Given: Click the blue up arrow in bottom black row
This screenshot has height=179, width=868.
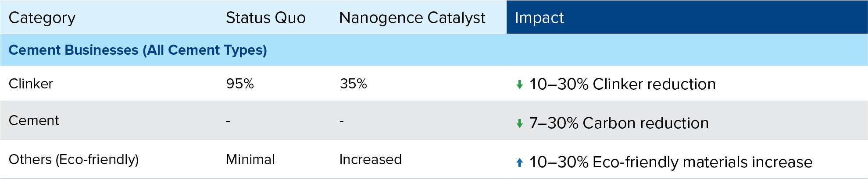Looking at the screenshot, I should click(519, 163).
